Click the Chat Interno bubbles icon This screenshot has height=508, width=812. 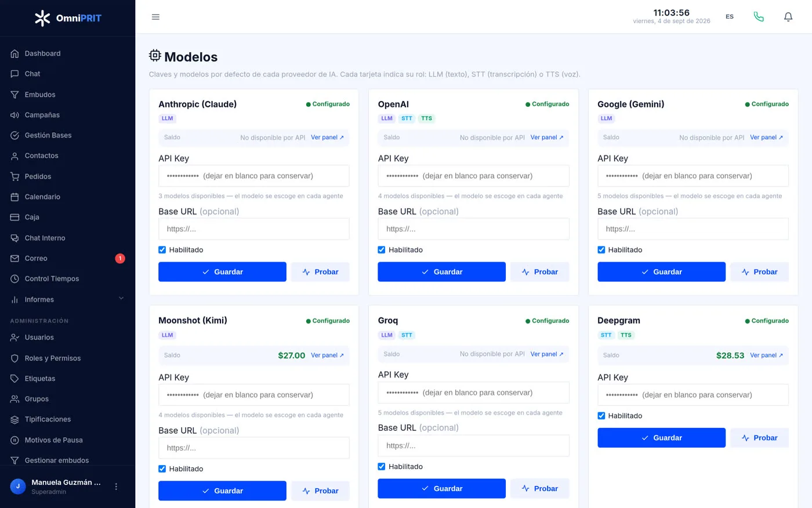click(15, 238)
